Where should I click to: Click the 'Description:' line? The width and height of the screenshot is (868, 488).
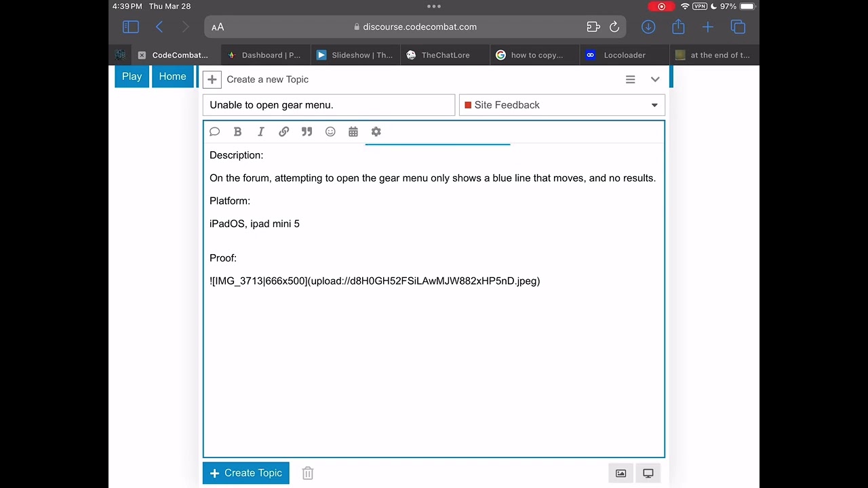[236, 155]
